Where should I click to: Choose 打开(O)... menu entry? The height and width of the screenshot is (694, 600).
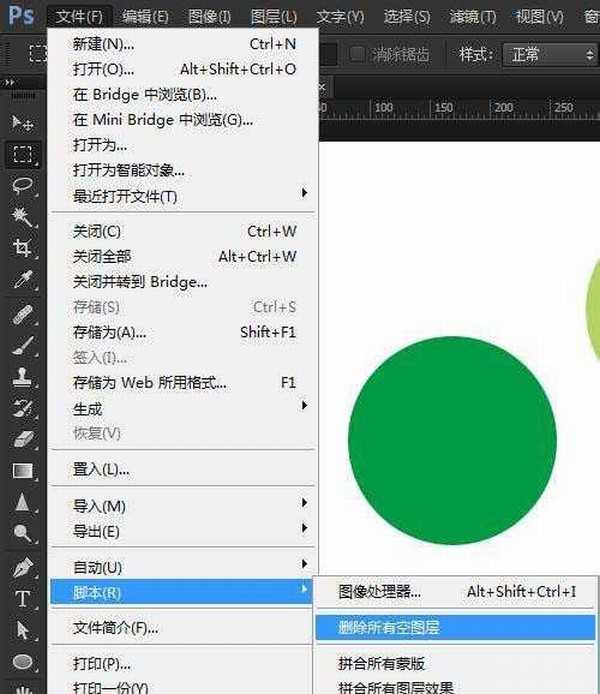coord(183,69)
